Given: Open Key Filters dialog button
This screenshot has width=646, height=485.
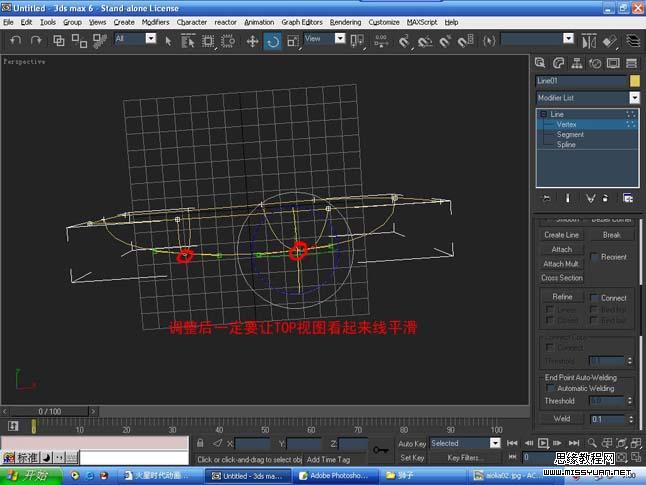Looking at the screenshot, I should 465,458.
